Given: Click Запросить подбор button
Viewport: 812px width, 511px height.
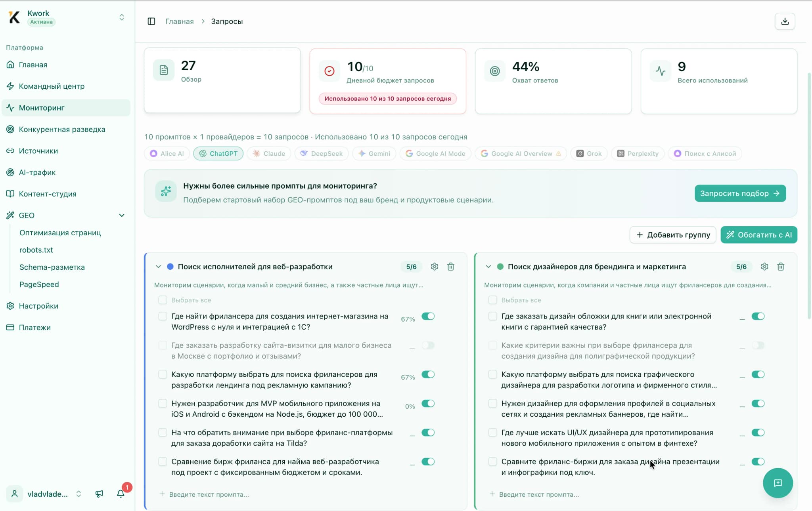Looking at the screenshot, I should coord(740,193).
